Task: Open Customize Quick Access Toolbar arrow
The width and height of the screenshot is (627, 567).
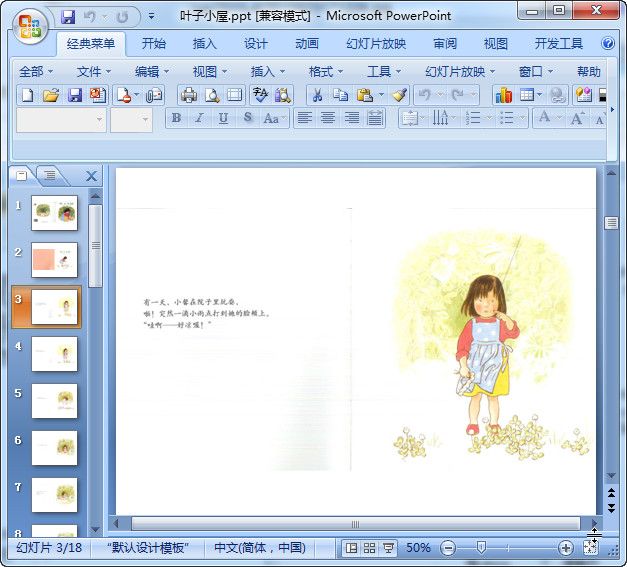Action: [151, 16]
